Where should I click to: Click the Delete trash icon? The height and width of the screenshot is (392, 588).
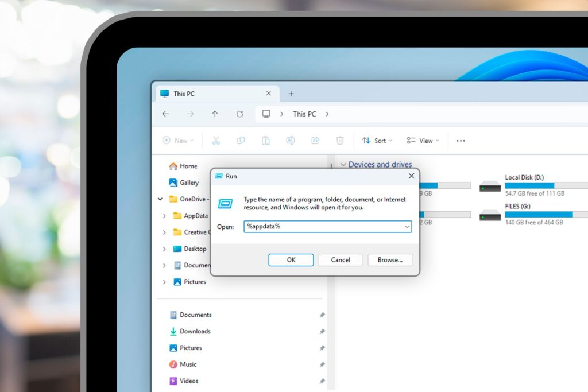coord(339,140)
